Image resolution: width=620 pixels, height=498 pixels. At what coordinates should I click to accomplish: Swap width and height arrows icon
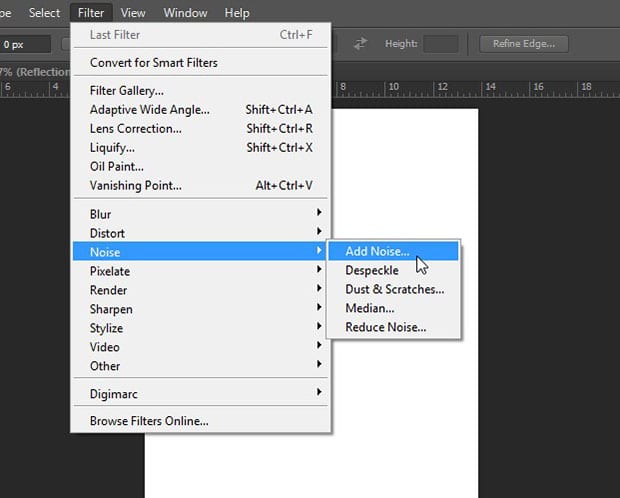pyautogui.click(x=360, y=44)
